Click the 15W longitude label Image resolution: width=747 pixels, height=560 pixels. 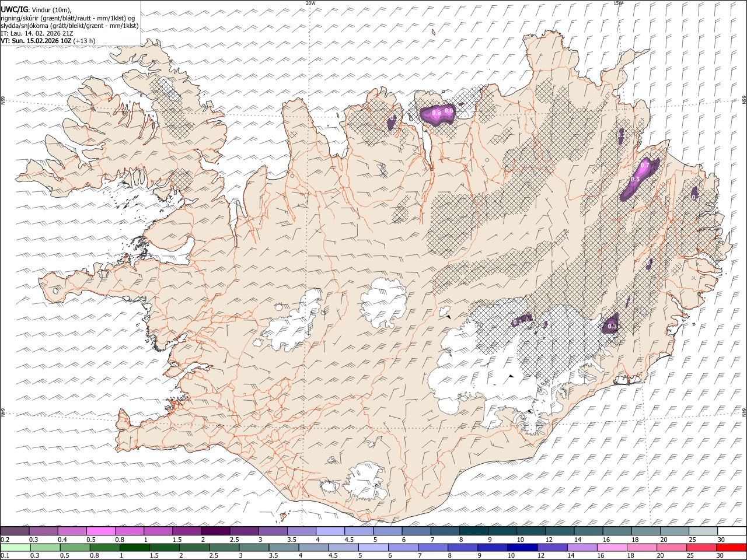[x=618, y=3]
